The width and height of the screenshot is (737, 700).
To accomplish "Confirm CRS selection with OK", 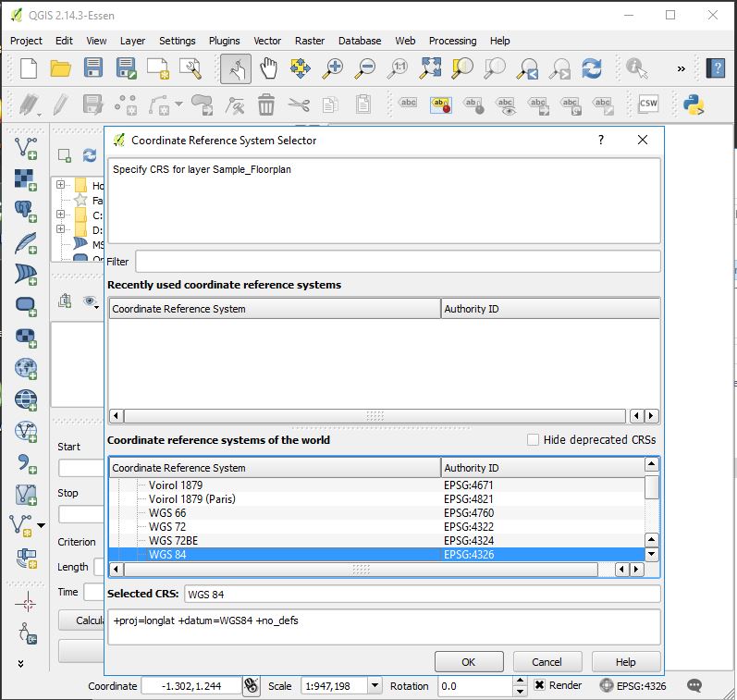I will tap(469, 662).
